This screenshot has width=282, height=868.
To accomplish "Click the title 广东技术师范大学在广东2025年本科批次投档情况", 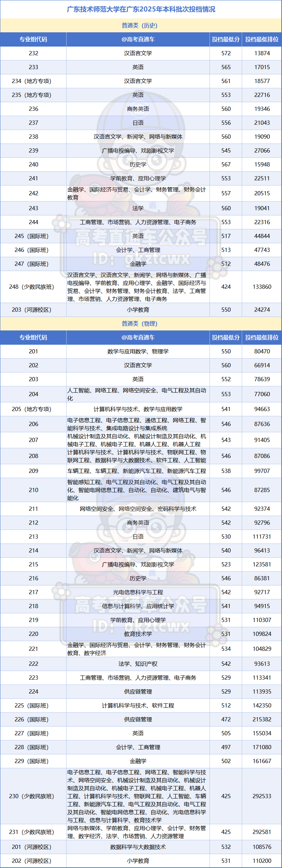I will pos(141,9).
